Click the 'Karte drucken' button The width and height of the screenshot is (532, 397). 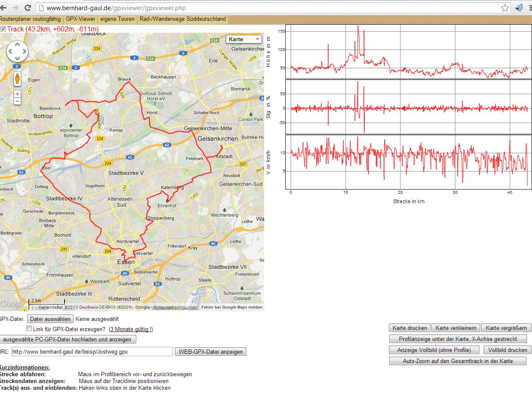click(410, 328)
